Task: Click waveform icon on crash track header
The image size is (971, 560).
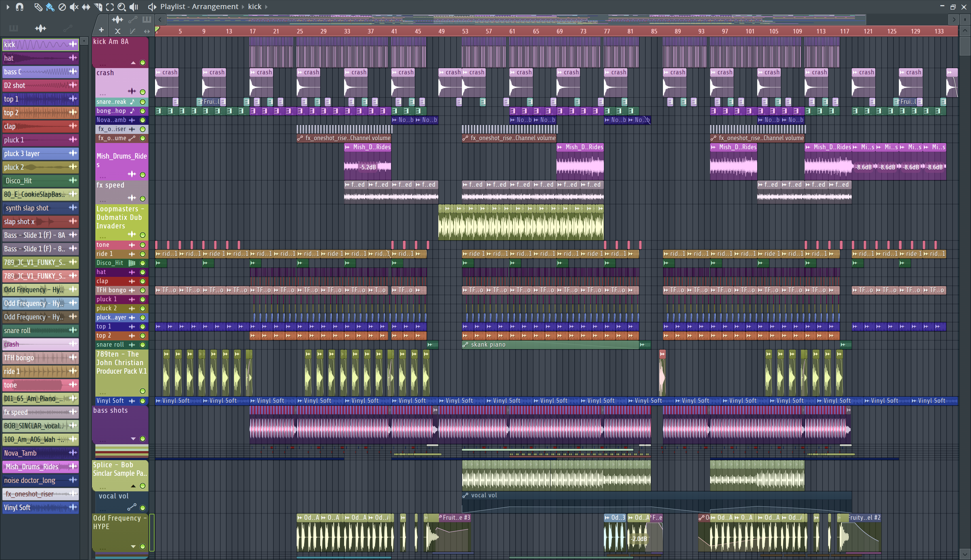Action: click(x=132, y=91)
